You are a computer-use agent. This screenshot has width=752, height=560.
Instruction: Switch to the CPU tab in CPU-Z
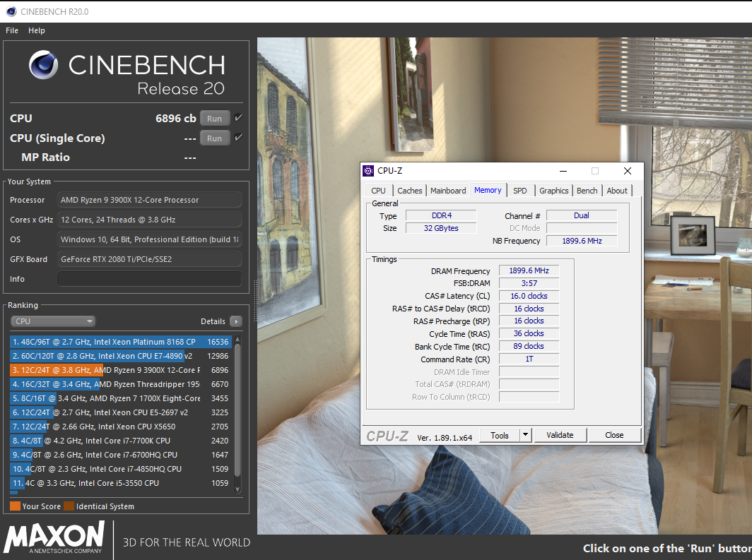(x=378, y=191)
